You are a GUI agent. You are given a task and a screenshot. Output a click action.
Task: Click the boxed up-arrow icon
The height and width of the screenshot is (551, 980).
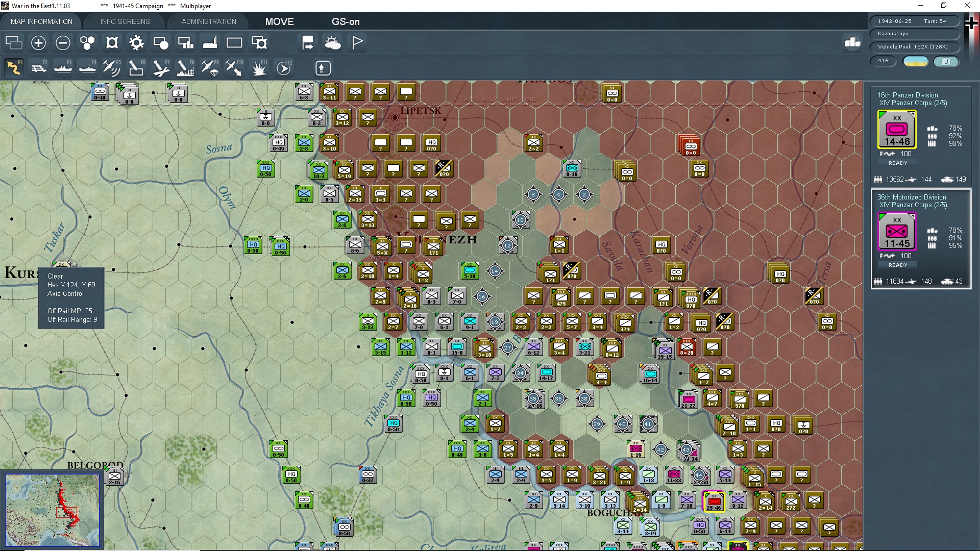(323, 68)
